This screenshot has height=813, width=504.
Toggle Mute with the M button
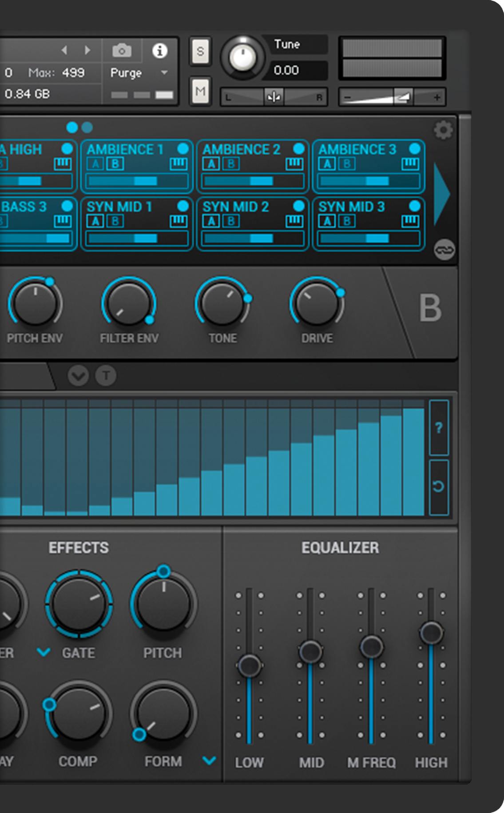click(x=200, y=91)
